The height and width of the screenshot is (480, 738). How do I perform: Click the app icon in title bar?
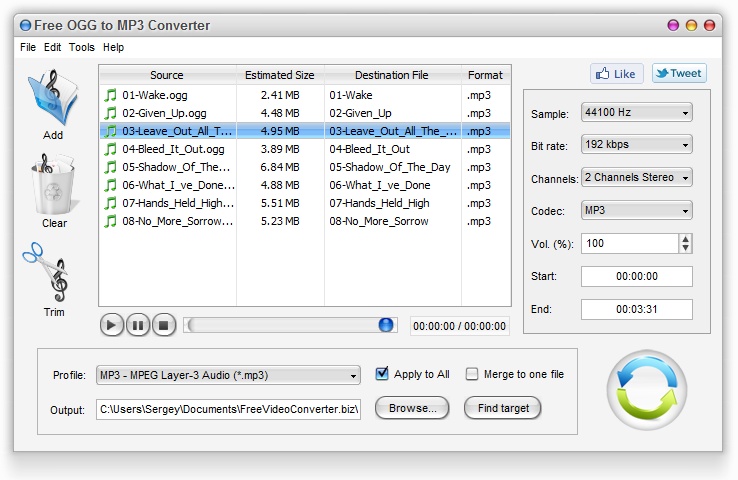25,25
